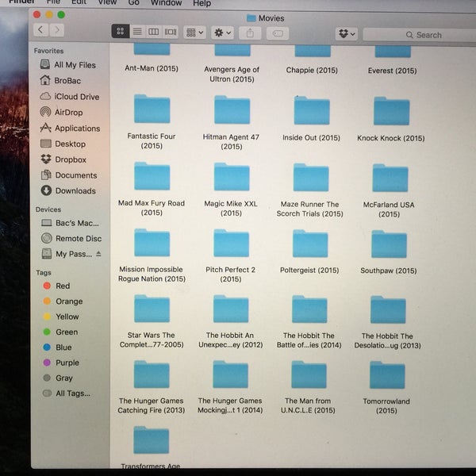Select Pitch Perfect 2 (2015) folder
Viewport: 476px width, 476px height.
(x=231, y=244)
